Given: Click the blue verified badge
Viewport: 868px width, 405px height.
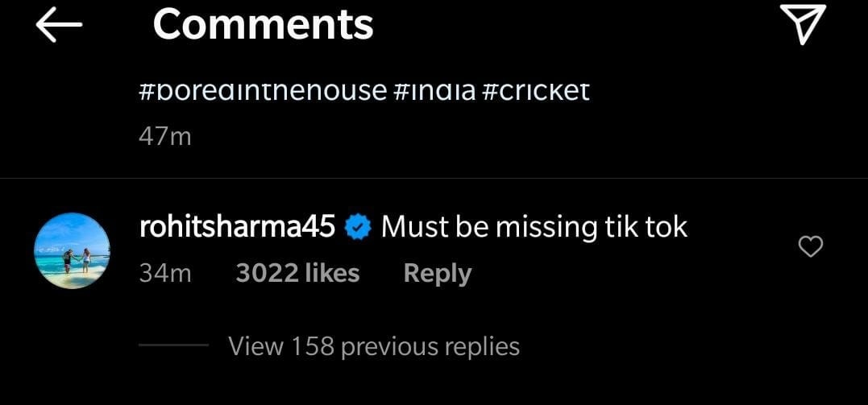Looking at the screenshot, I should (358, 228).
